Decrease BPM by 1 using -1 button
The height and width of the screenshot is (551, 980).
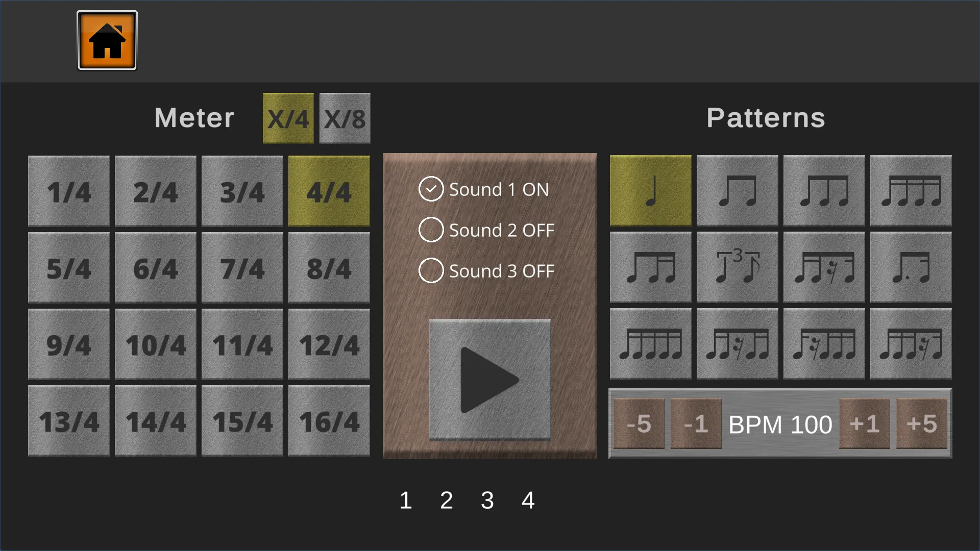pos(695,423)
